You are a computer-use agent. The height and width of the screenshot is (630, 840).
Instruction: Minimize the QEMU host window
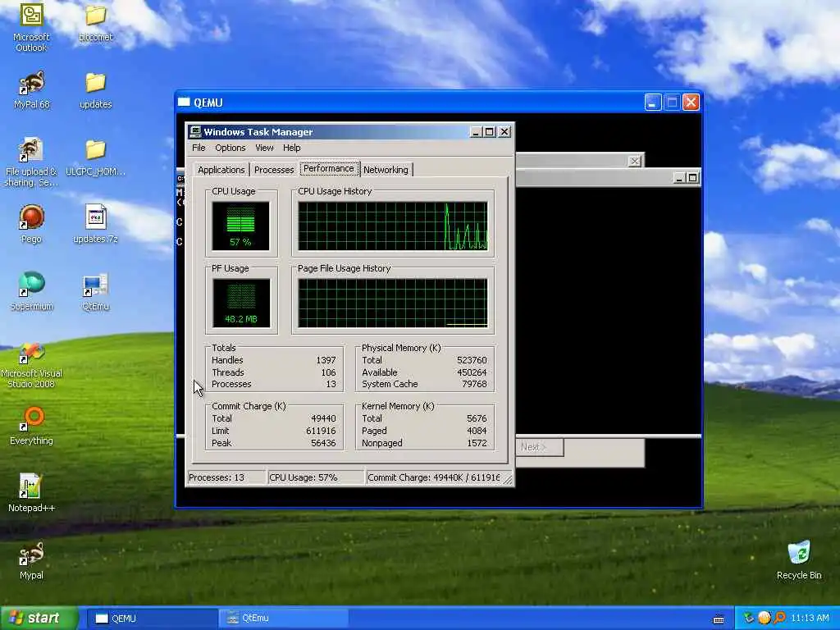(x=652, y=103)
